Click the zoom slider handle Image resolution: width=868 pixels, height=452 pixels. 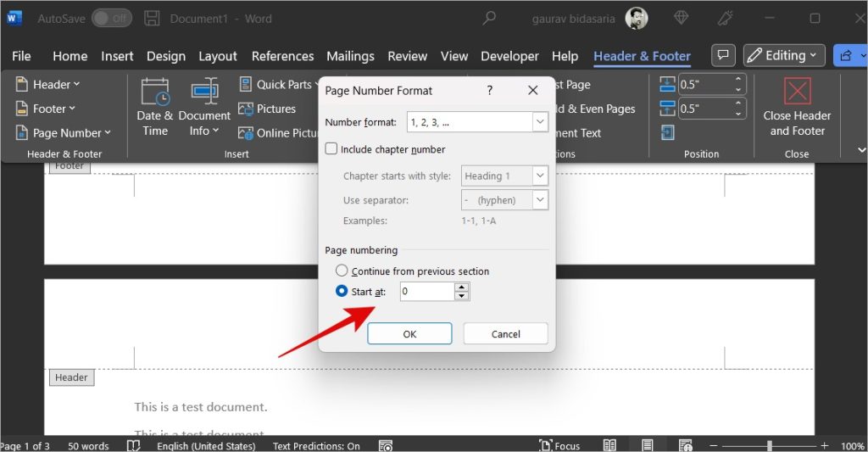click(x=769, y=445)
